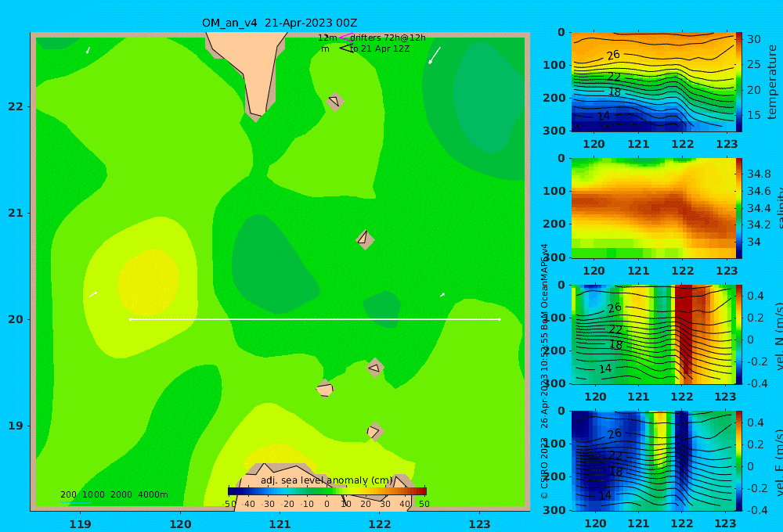This screenshot has width=783, height=532.
Task: Click the '34.8' tick on salinity colorbar
Action: pyautogui.click(x=759, y=174)
